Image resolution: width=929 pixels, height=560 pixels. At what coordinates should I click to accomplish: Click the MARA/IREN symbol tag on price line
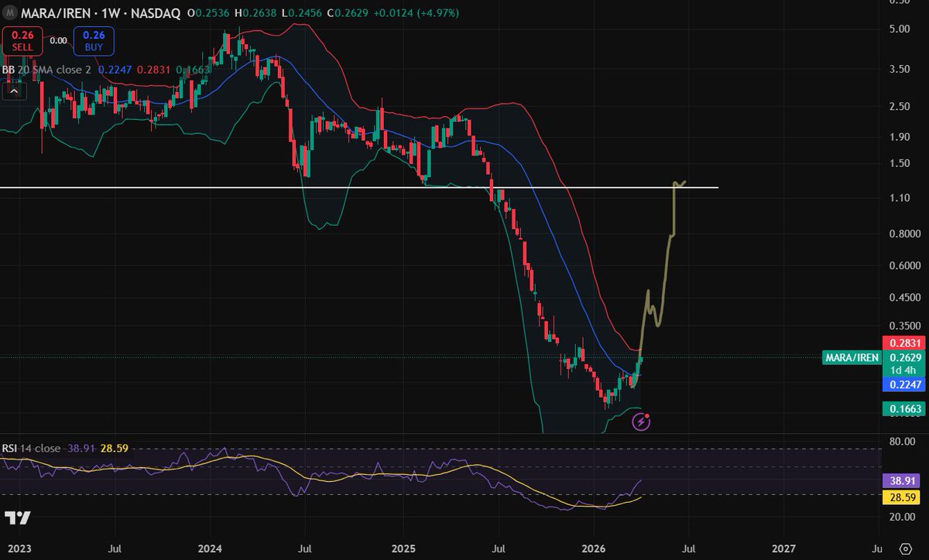pos(852,357)
